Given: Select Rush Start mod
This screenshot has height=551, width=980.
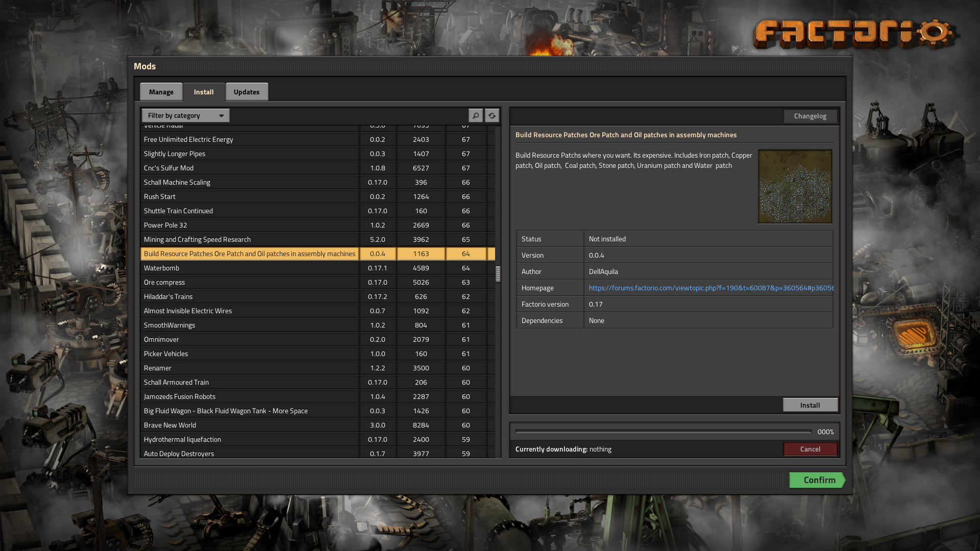Looking at the screenshot, I should pyautogui.click(x=317, y=196).
